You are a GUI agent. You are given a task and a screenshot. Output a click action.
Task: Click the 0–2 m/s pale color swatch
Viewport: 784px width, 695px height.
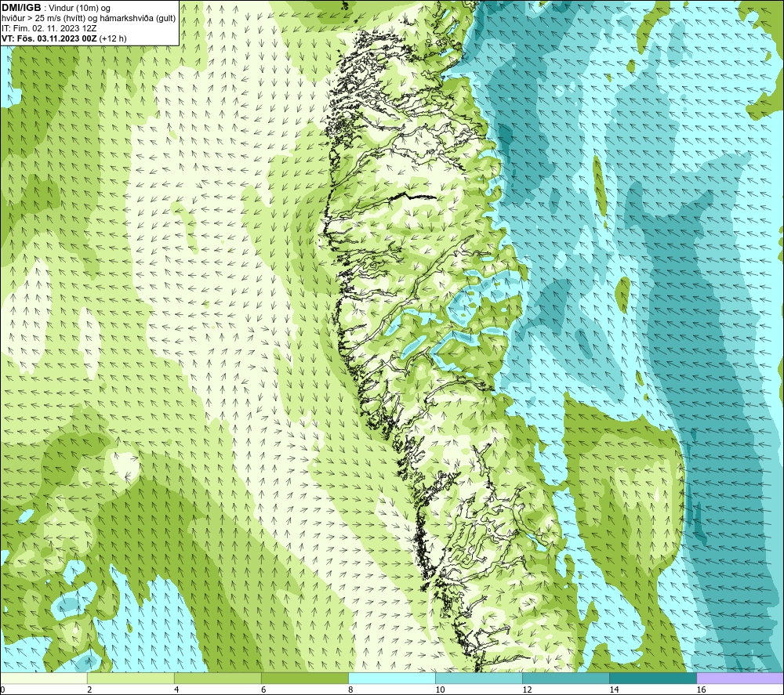[x=44, y=678]
